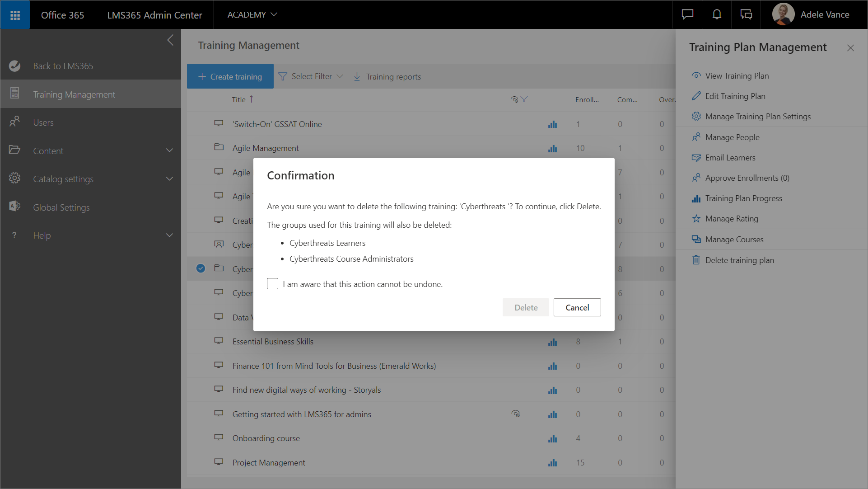
Task: Click the Email Learners envelope icon
Action: point(696,158)
